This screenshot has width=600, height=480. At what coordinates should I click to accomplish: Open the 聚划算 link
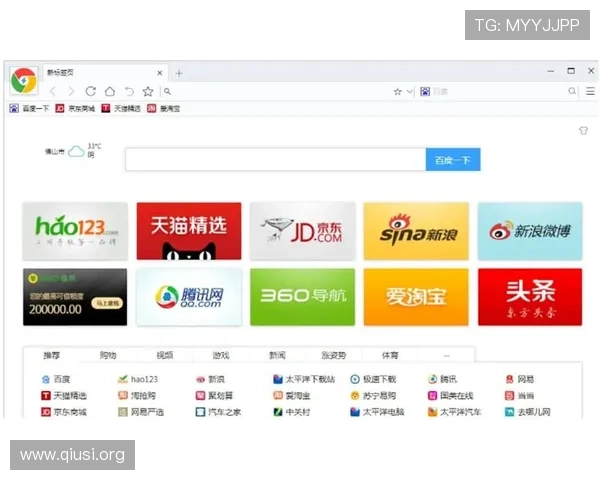[214, 395]
